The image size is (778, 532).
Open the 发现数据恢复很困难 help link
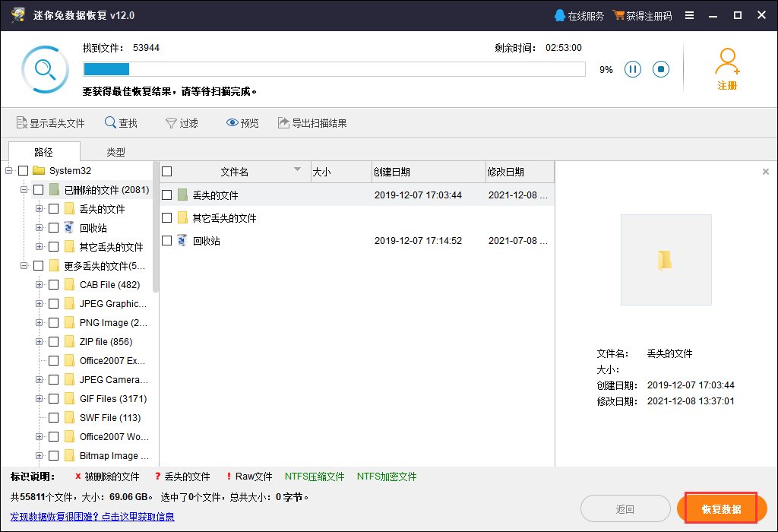(x=92, y=517)
